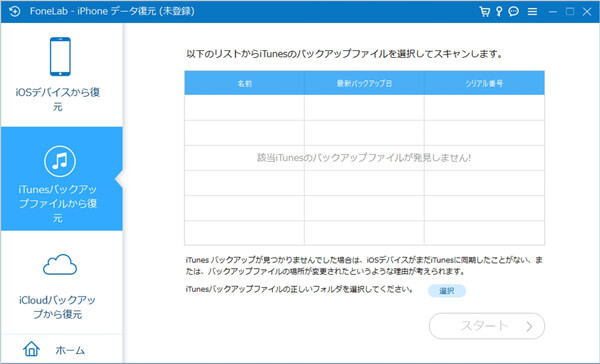Click the スタート button
600x364 pixels.
pyautogui.click(x=487, y=326)
